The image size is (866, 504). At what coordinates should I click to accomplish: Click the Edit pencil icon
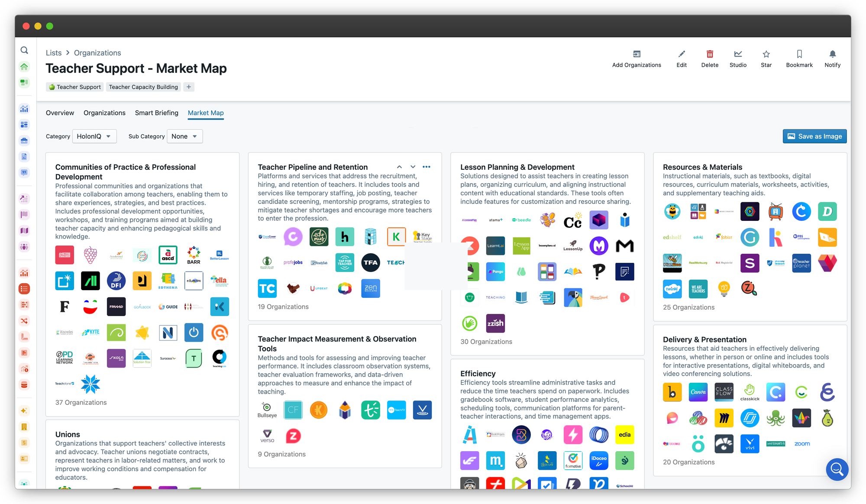[x=682, y=54]
